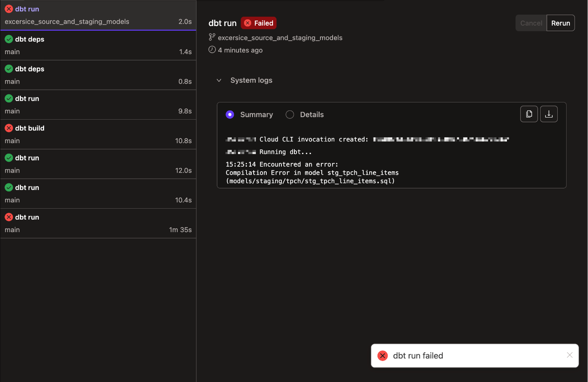588x382 pixels.
Task: Open the dbt run entry lasting 9.8s
Action: 98,105
